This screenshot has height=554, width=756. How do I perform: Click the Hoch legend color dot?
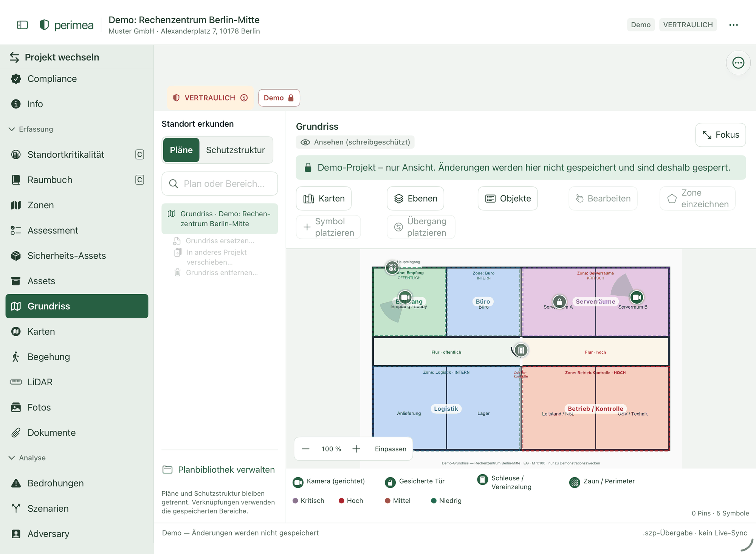pyautogui.click(x=341, y=501)
